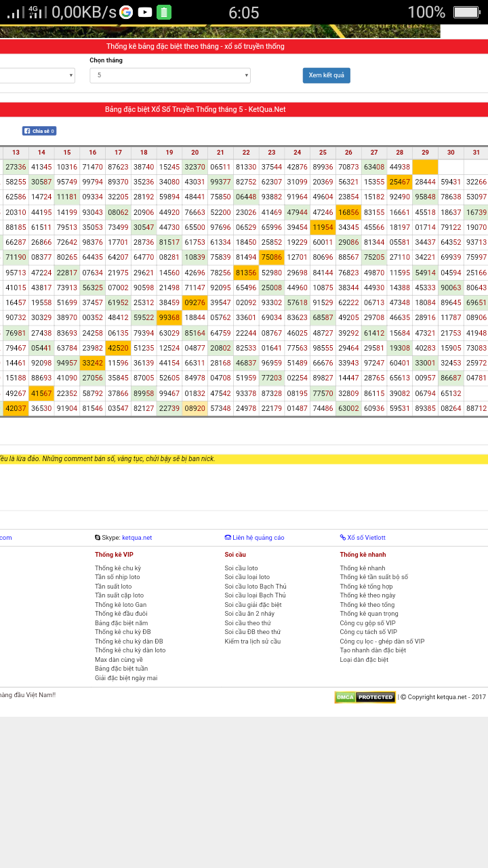This screenshot has height=868, width=488.
Task: Tap the green battery saver status icon
Action: click(164, 12)
